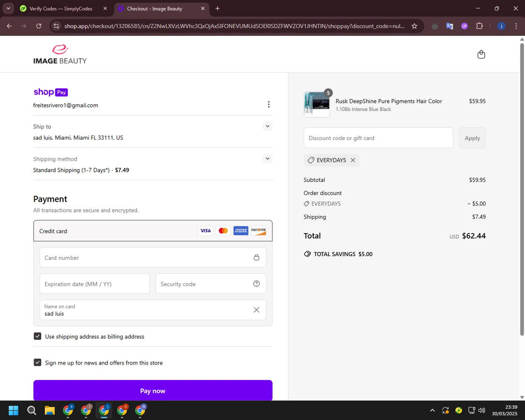Click the Image Beauty store logo
Image resolution: width=525 pixels, height=420 pixels.
(x=60, y=54)
